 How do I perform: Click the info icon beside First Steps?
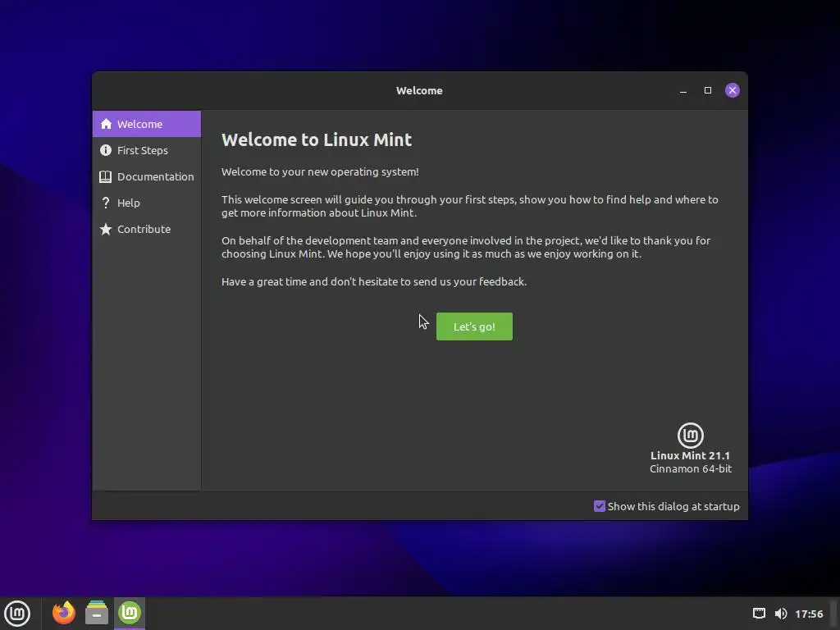pos(106,150)
